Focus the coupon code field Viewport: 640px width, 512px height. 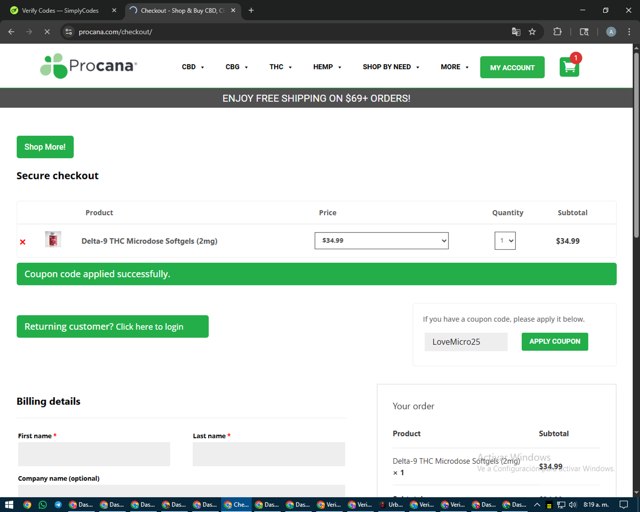(x=466, y=342)
